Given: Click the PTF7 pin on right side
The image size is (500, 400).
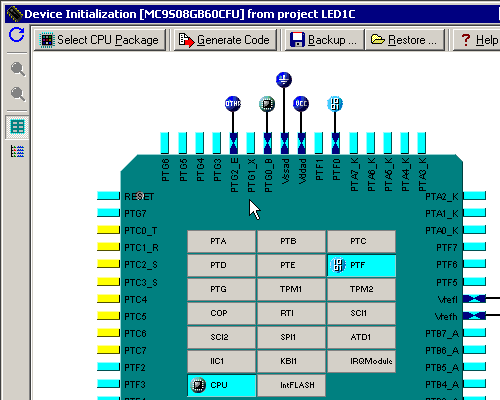Looking at the screenshot, I should pyautogui.click(x=475, y=247).
